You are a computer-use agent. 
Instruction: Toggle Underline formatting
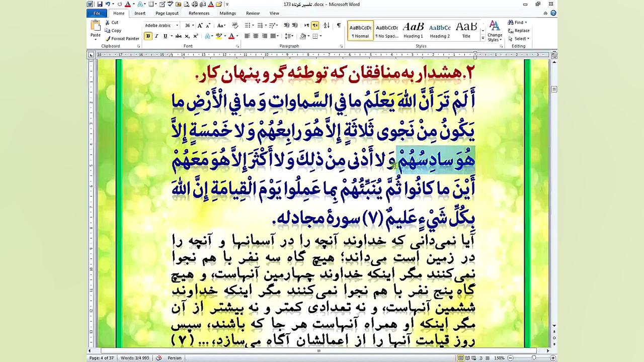(x=164, y=36)
